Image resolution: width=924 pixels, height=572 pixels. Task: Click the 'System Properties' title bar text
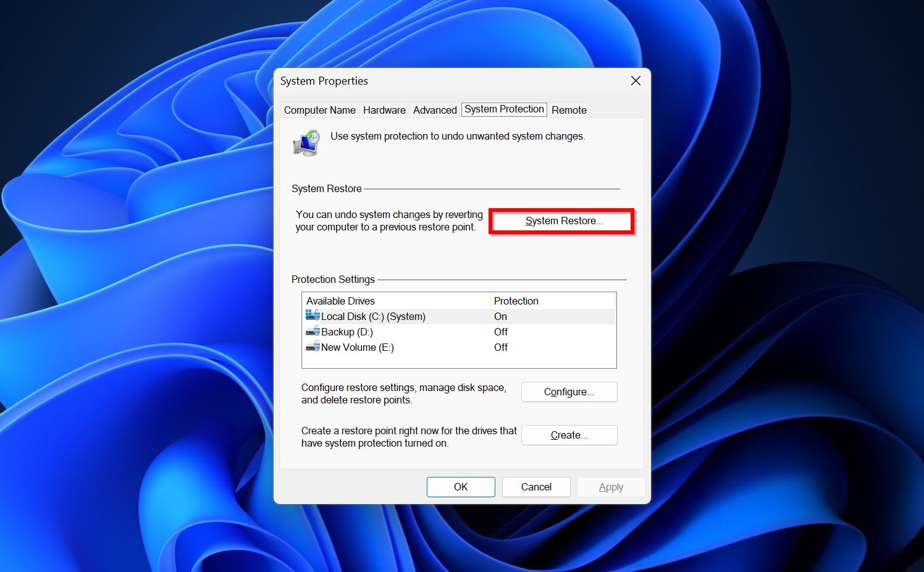[324, 81]
